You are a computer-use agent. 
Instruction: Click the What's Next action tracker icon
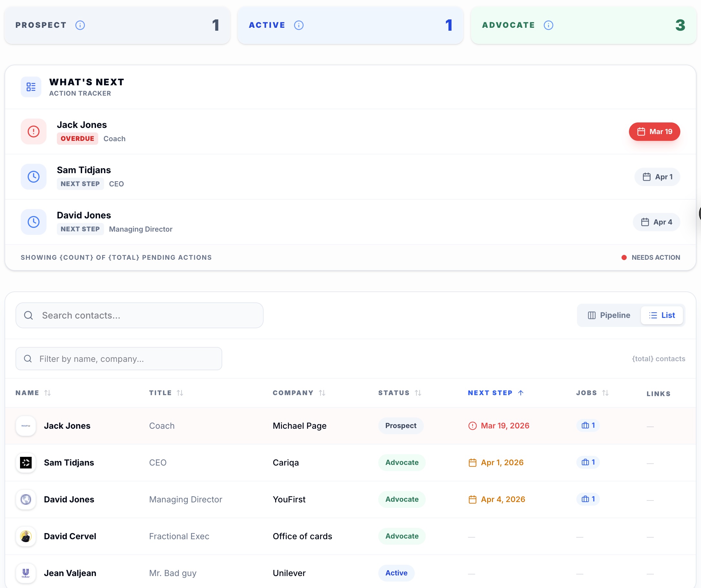31,87
